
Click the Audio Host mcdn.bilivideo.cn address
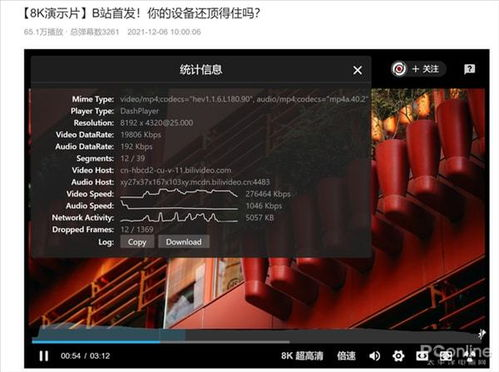coord(195,182)
